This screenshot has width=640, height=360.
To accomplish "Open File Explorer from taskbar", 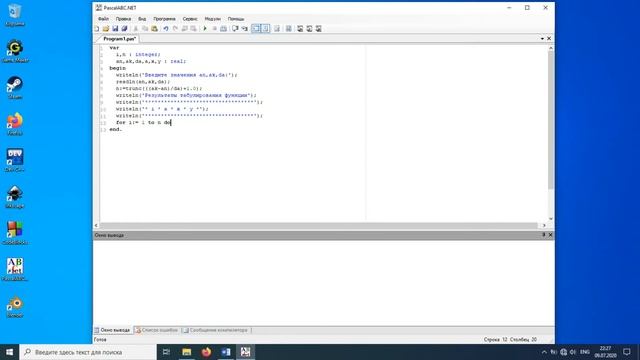I will tap(187, 352).
